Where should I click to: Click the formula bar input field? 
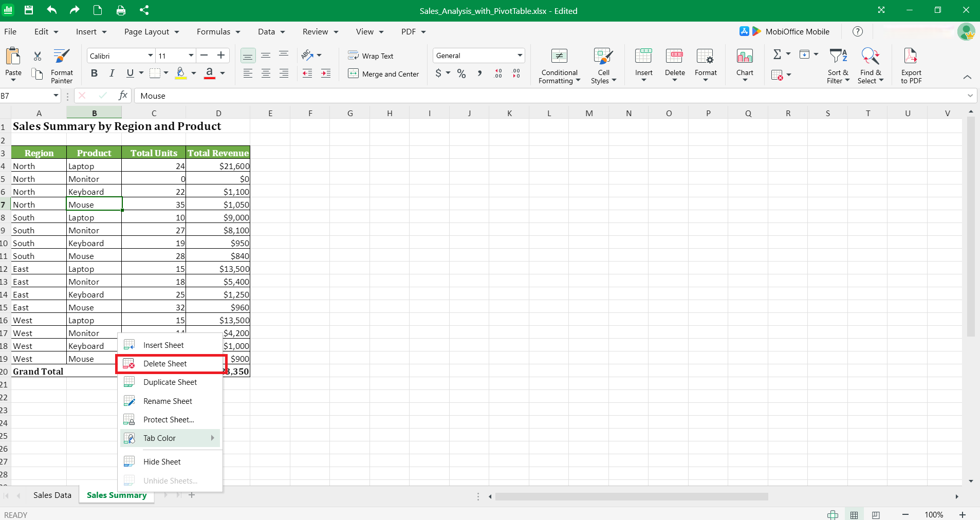(550, 96)
